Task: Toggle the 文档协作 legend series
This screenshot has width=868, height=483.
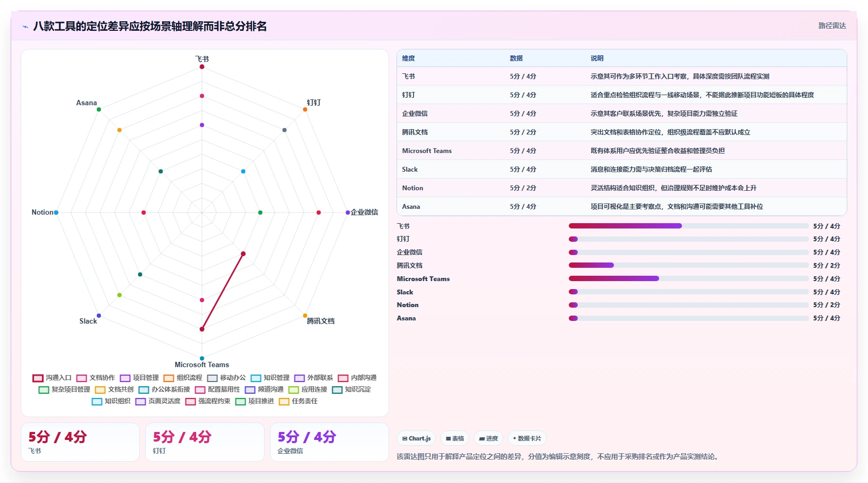Action: (x=96, y=378)
